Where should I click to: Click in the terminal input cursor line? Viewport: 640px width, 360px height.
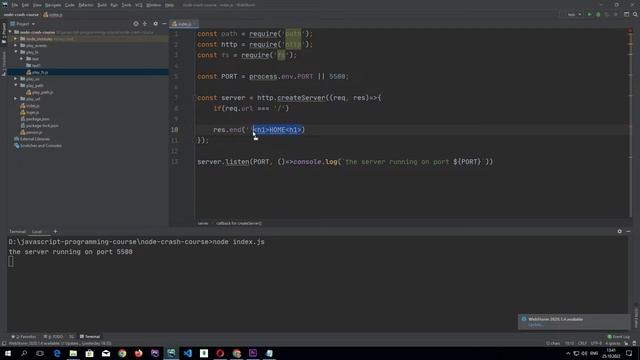point(11,262)
